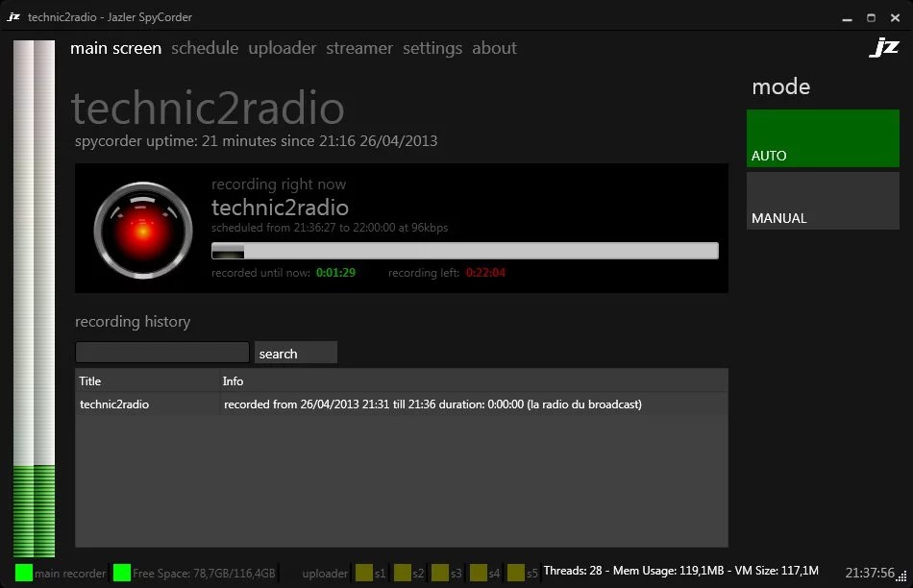The height and width of the screenshot is (588, 913).
Task: Click the red HAL recording eye icon
Action: (143, 231)
